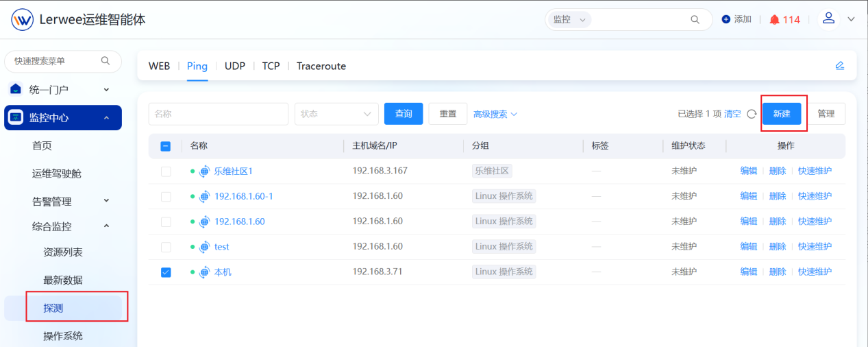
Task: Click 编辑 for 乐维社区1
Action: (x=749, y=171)
